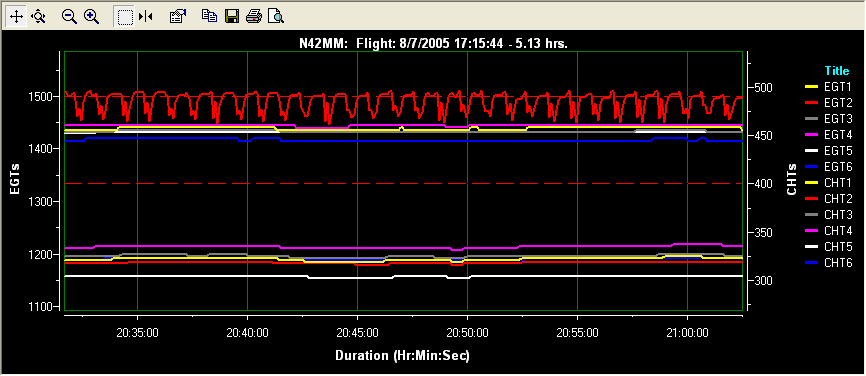Select the zoom-pan magnifier with arrows tool
This screenshot has height=376, width=866.
coord(38,17)
